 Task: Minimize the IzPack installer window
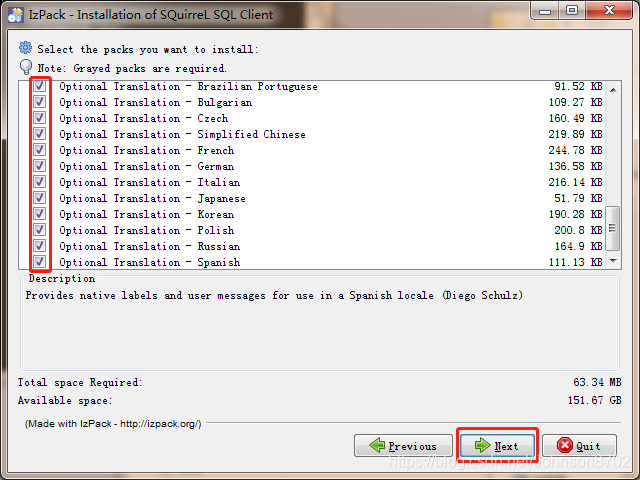pyautogui.click(x=545, y=11)
